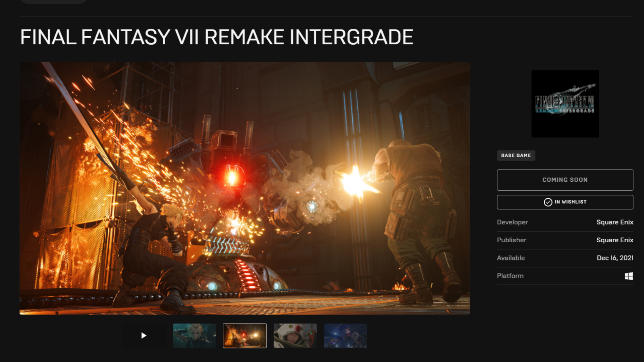Click the Windows platform icon
This screenshot has height=362, width=644.
[629, 276]
